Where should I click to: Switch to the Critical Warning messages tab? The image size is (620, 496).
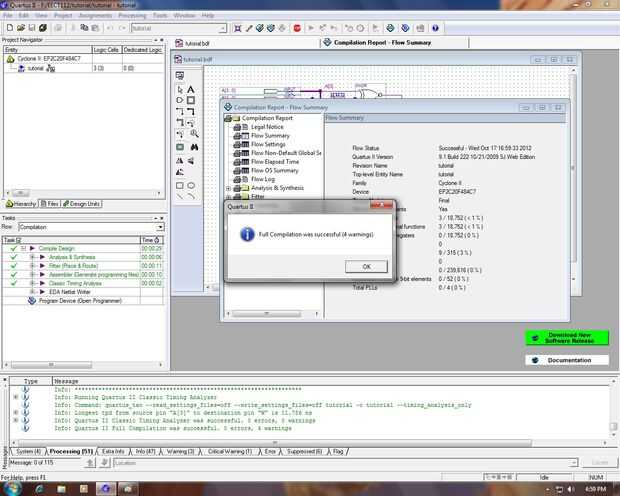(230, 452)
